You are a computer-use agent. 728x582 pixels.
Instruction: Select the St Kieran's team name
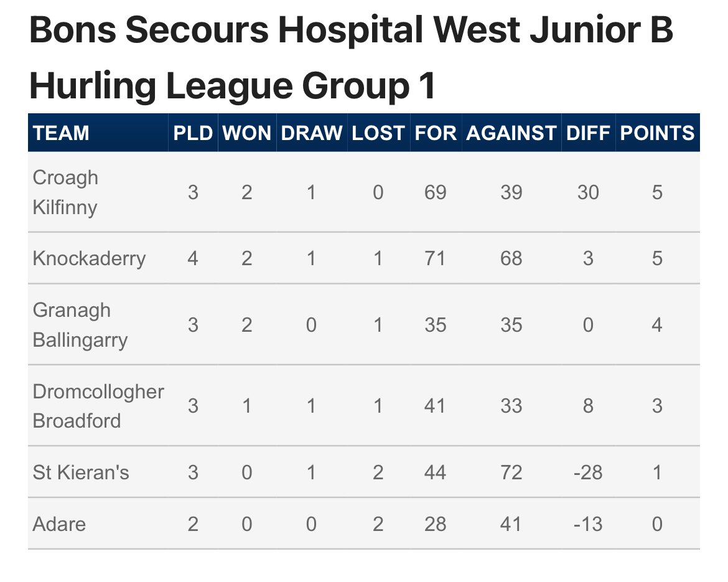point(81,472)
